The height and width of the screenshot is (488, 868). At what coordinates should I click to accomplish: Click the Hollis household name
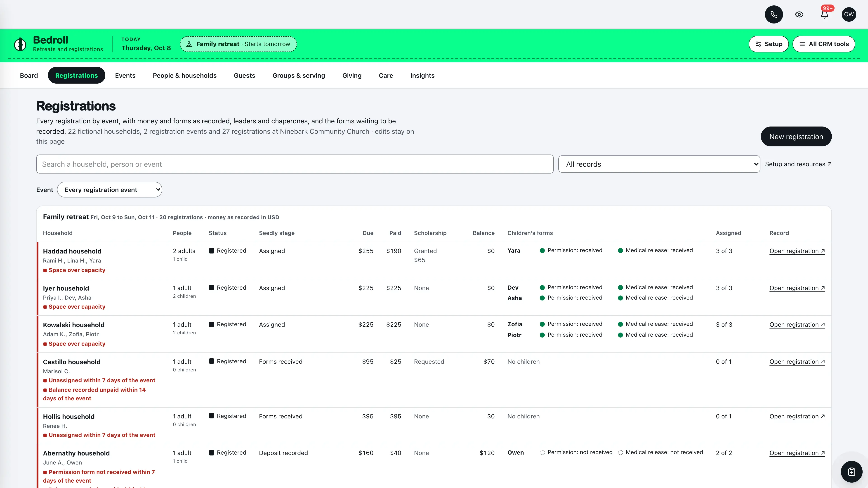69,417
